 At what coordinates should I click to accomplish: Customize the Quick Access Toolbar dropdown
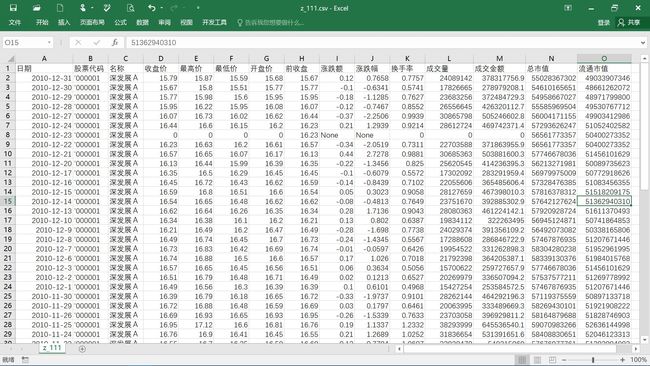198,8
